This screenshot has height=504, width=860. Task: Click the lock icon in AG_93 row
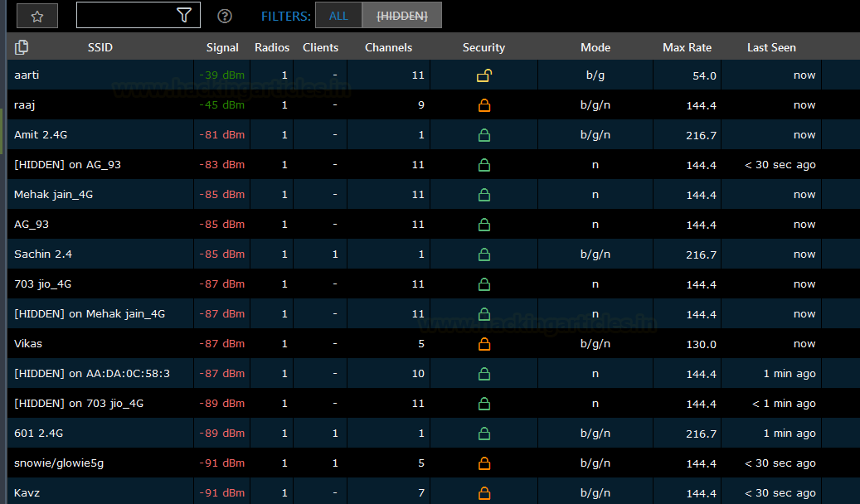point(484,225)
